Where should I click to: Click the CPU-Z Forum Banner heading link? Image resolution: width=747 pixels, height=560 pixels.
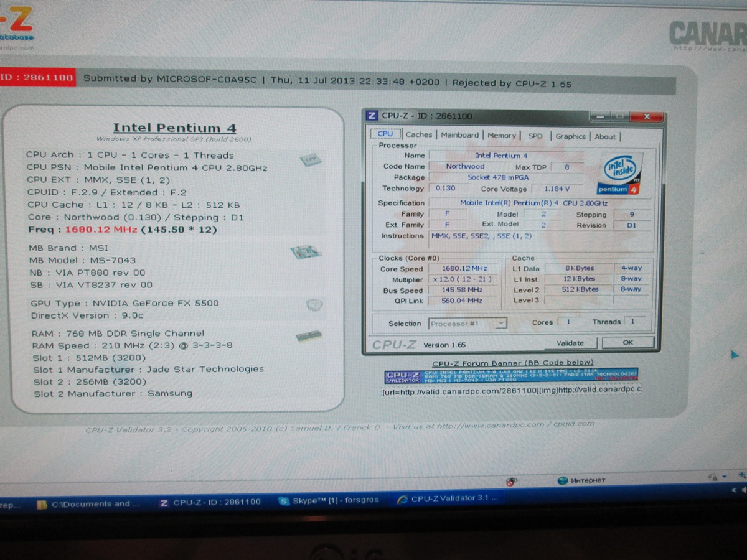513,363
